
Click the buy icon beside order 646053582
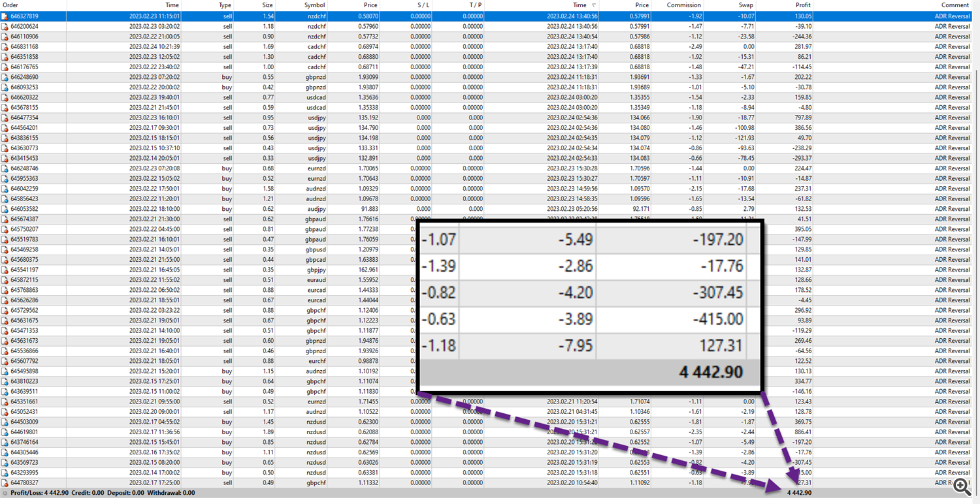[x=5, y=209]
